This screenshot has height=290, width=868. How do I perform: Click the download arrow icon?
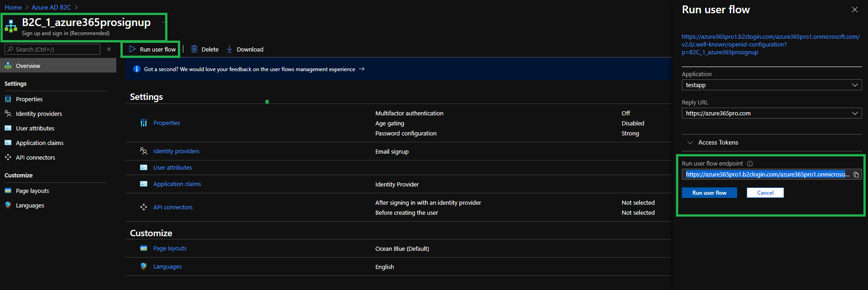229,49
